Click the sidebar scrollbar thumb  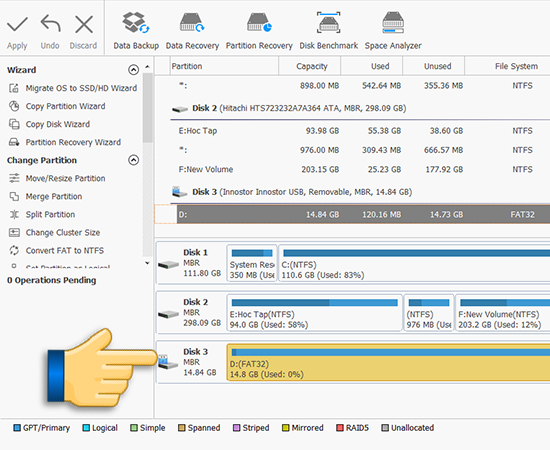point(148,107)
